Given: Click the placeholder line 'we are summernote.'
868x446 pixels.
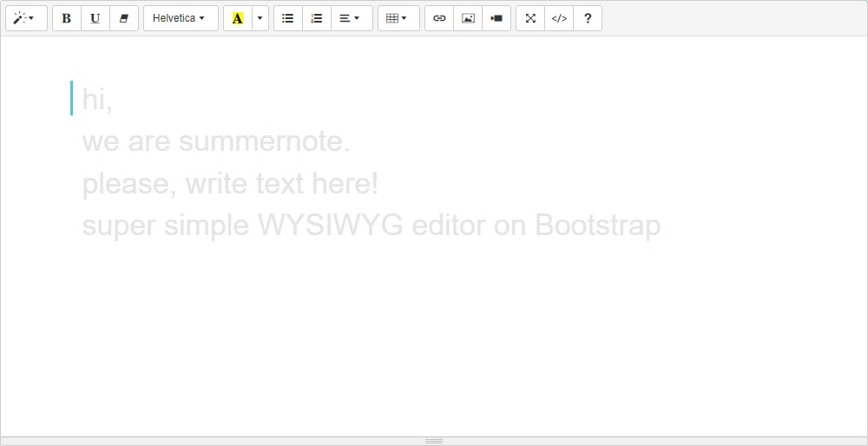Looking at the screenshot, I should [x=216, y=141].
